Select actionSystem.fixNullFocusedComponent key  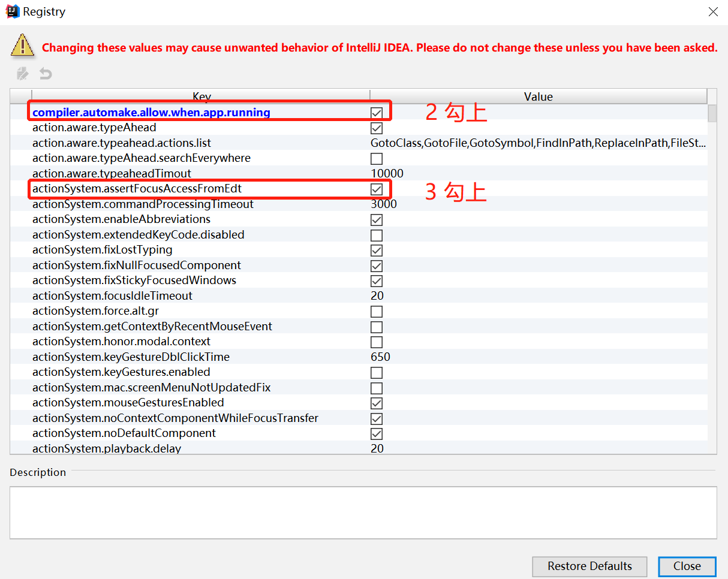(137, 266)
